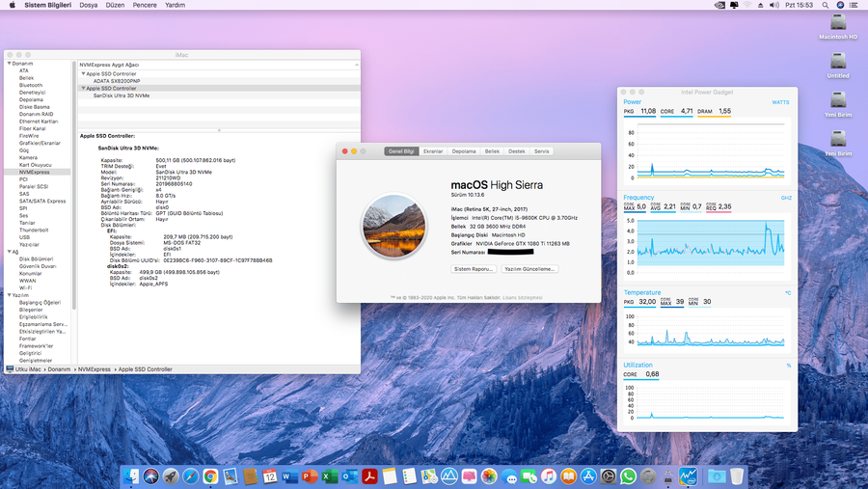Open Safari from the dock
The width and height of the screenshot is (868, 489).
190,476
